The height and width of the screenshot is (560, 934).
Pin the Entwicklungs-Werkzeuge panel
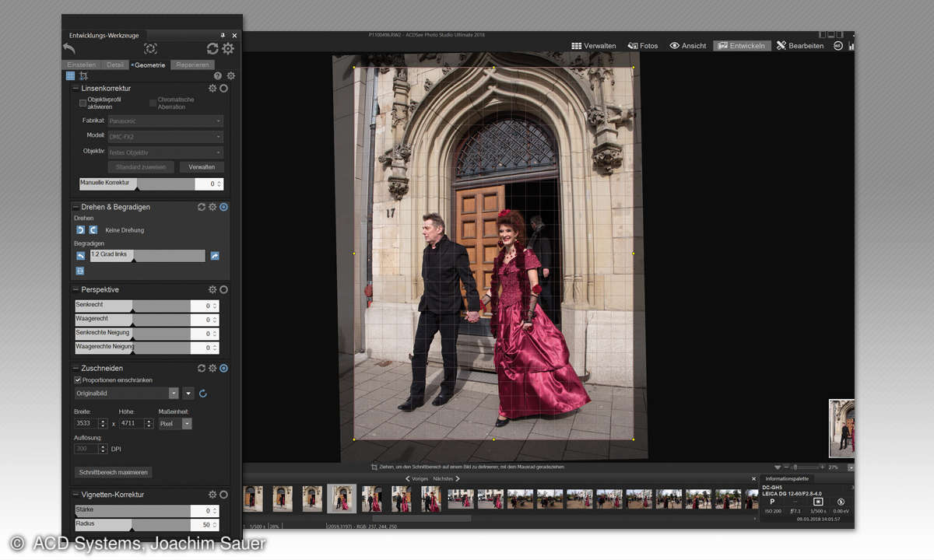223,36
